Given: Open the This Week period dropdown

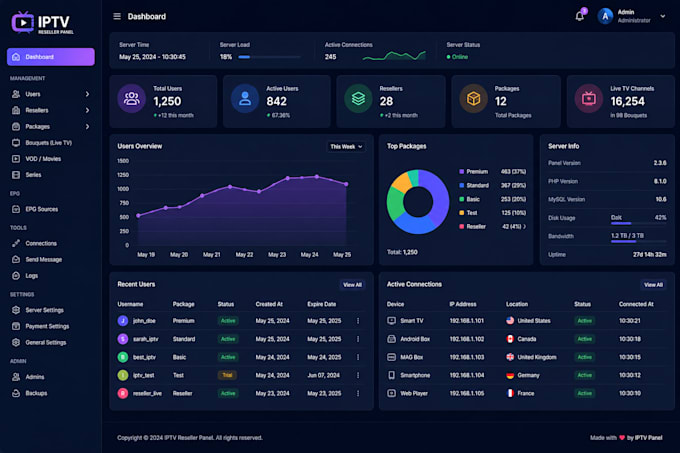Looking at the screenshot, I should [x=346, y=147].
